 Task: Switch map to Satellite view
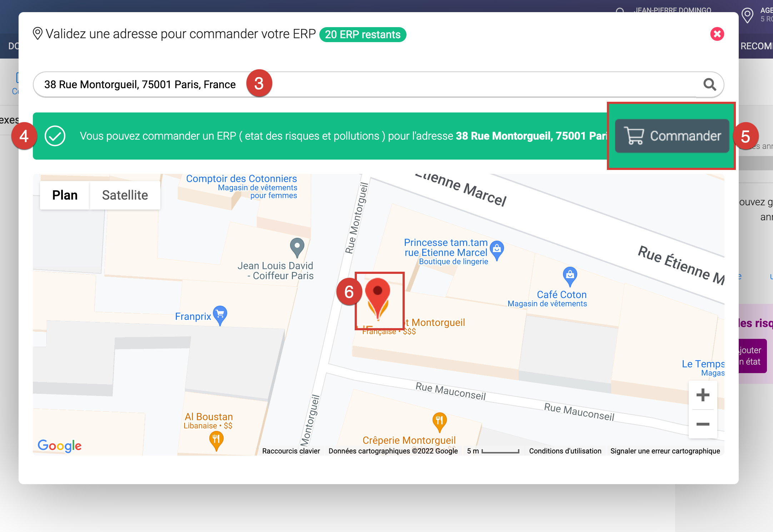[125, 195]
